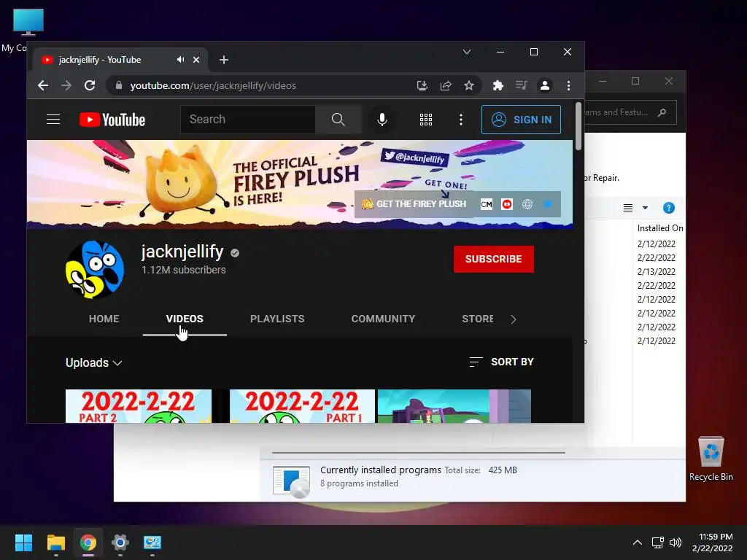Image resolution: width=747 pixels, height=560 pixels.
Task: Select the VIDEOS channel tab
Action: pos(185,319)
